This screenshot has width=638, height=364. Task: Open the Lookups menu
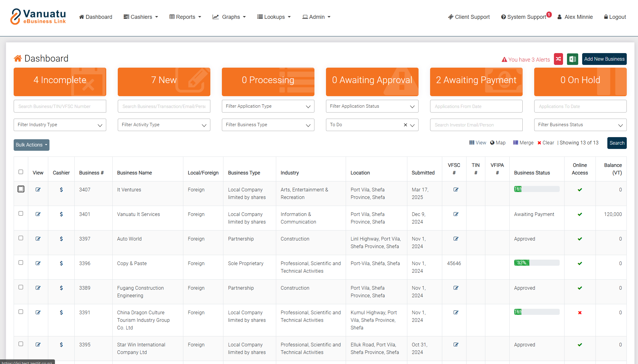click(274, 17)
